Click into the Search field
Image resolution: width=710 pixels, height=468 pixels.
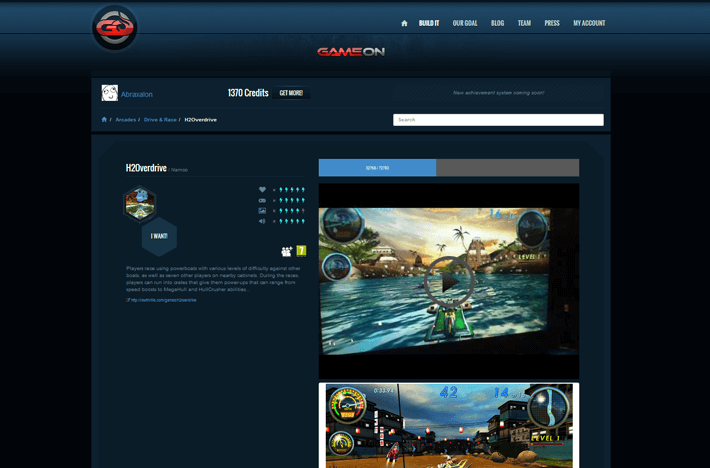(x=498, y=120)
